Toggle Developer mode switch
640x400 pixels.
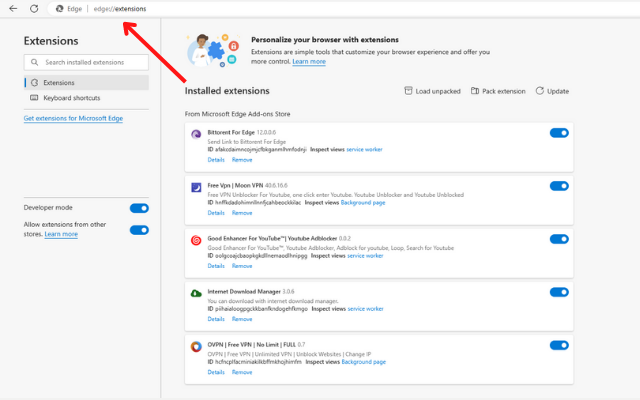139,208
